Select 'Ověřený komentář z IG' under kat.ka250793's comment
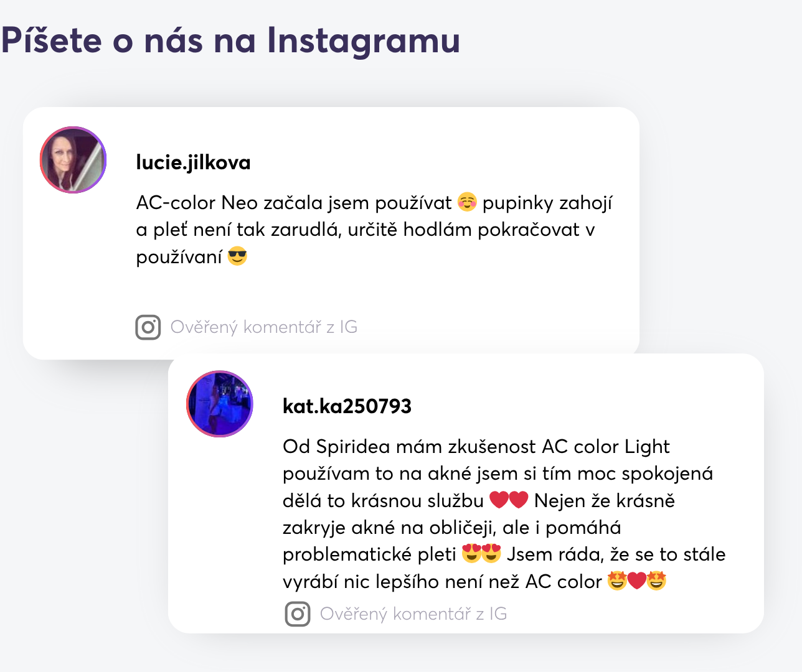802x672 pixels. [x=413, y=614]
